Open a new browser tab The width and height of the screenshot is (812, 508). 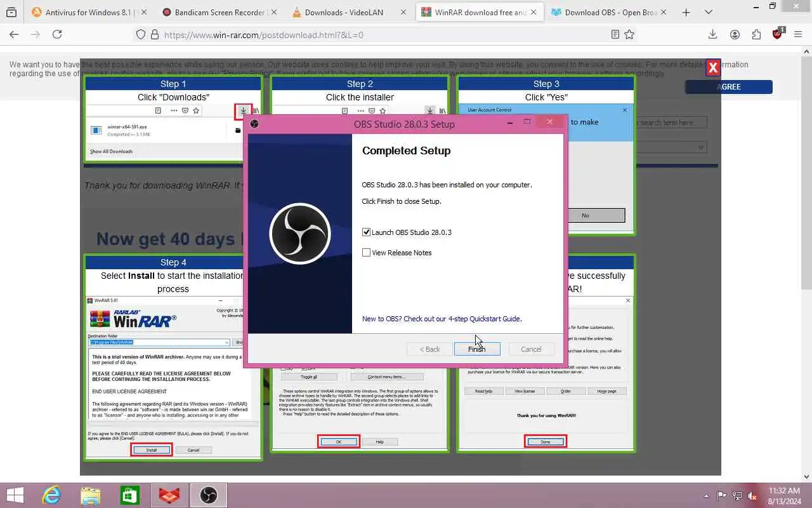pyautogui.click(x=686, y=12)
